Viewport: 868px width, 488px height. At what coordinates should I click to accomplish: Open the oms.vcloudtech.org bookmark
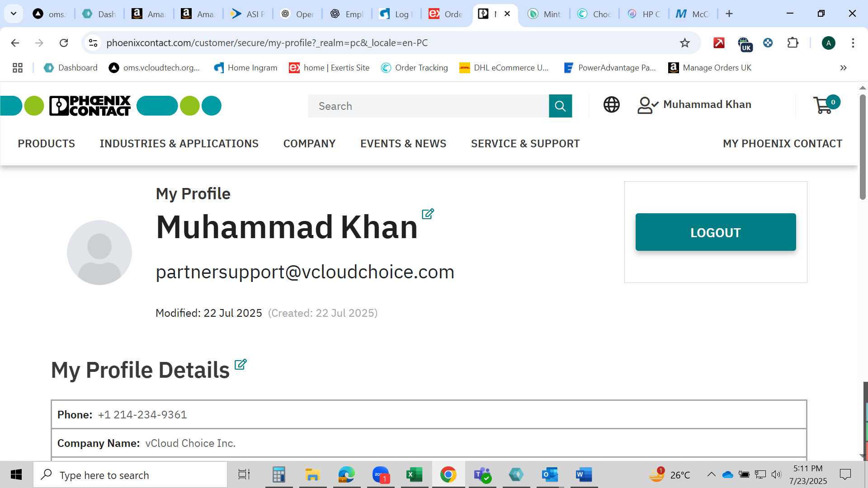155,68
